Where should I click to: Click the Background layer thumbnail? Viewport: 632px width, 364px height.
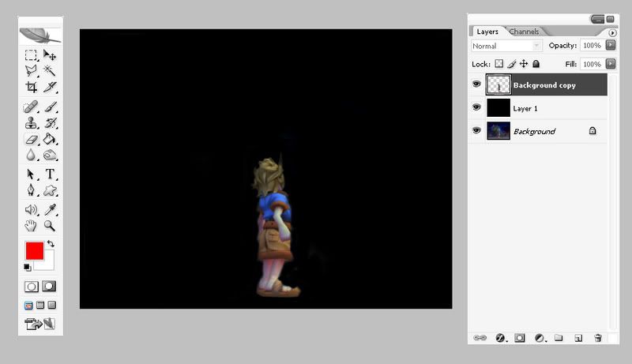click(x=498, y=131)
